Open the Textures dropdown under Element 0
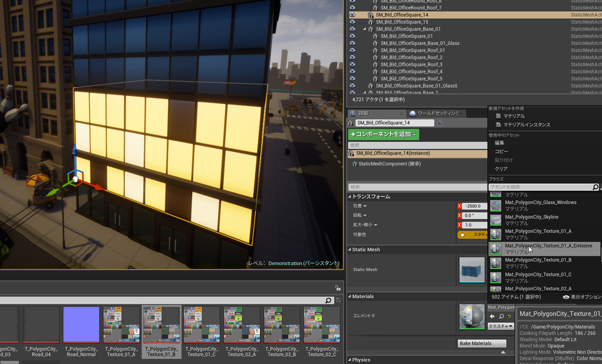Viewport: 602px width, 364px height. [501, 326]
